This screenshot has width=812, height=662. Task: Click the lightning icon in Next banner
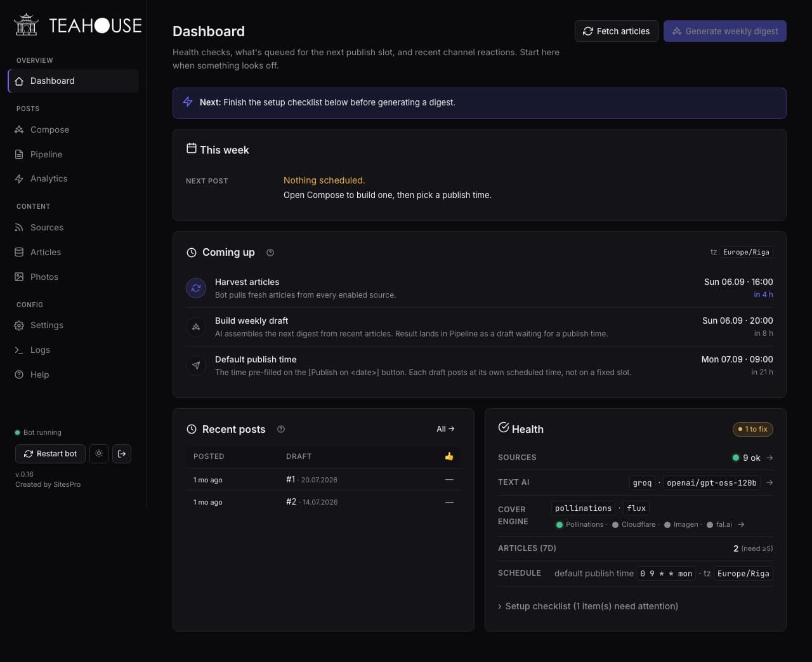pos(188,102)
